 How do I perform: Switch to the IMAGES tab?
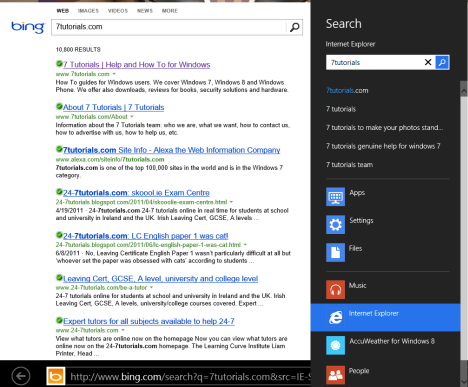[88, 11]
